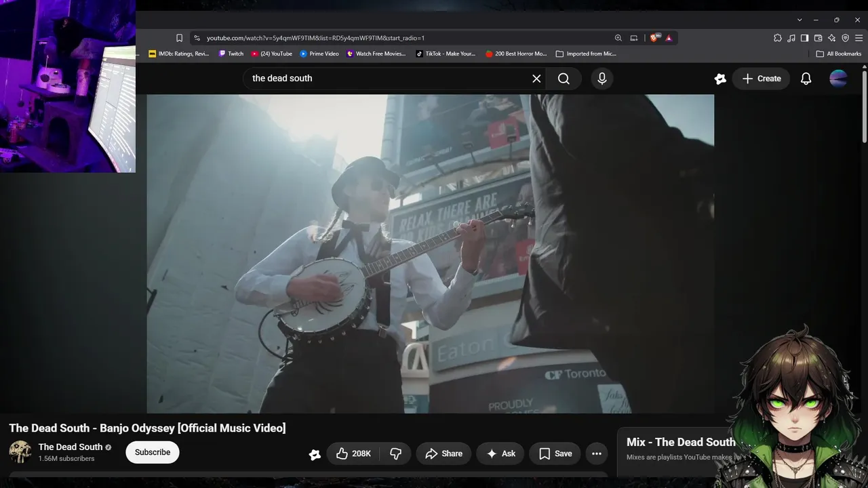Click the 1.56M subscribers text
Viewport: 868px width, 488px height.
66,459
